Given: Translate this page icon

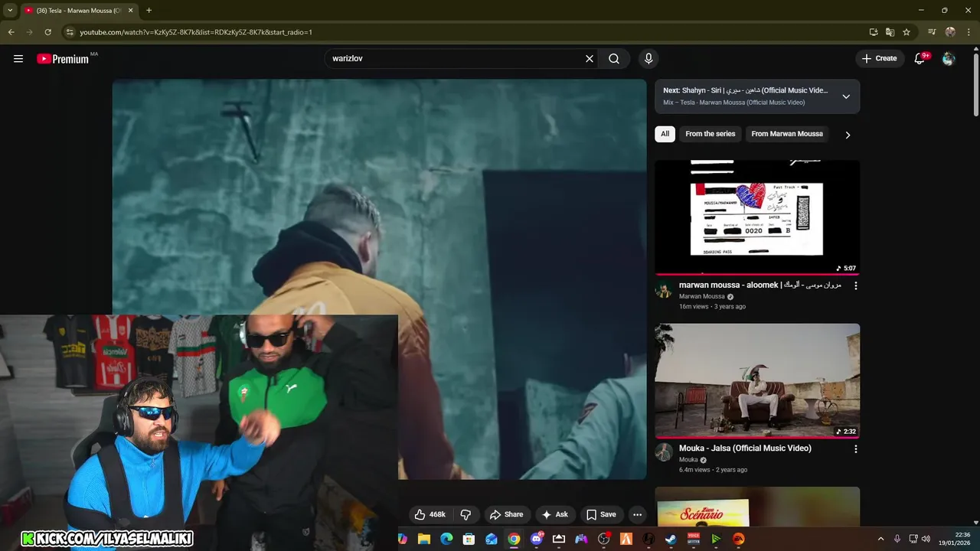Looking at the screenshot, I should pos(890,32).
